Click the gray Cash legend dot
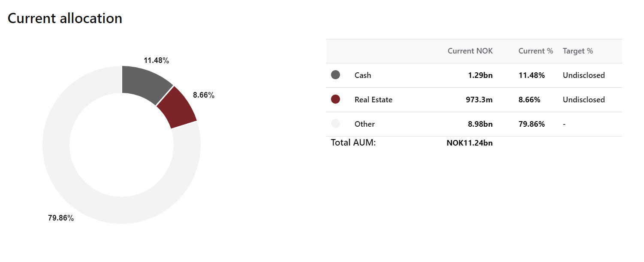The width and height of the screenshot is (644, 262). (335, 75)
